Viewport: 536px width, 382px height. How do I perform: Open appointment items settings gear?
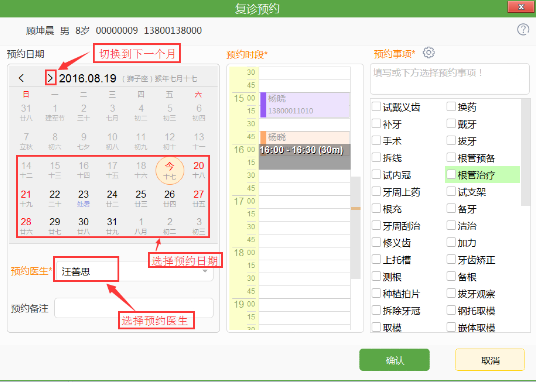(428, 53)
